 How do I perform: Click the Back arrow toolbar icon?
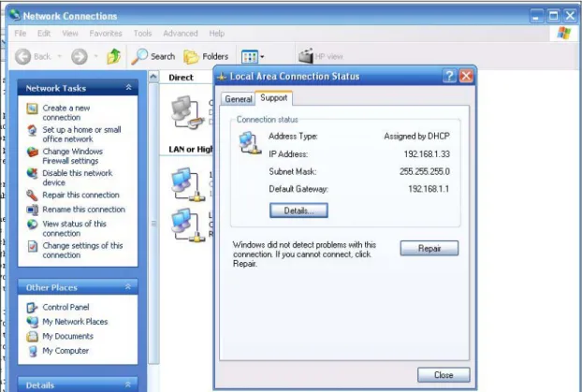coord(23,57)
